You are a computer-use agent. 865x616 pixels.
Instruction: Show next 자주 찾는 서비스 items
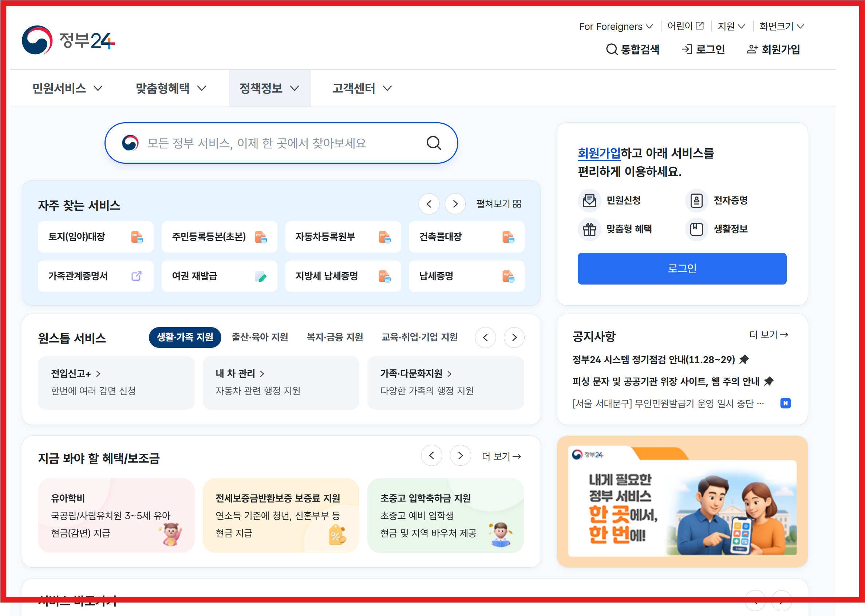[x=455, y=204]
